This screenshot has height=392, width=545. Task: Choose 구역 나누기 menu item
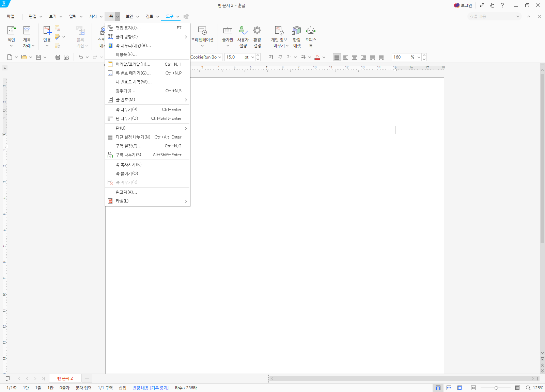click(147, 155)
